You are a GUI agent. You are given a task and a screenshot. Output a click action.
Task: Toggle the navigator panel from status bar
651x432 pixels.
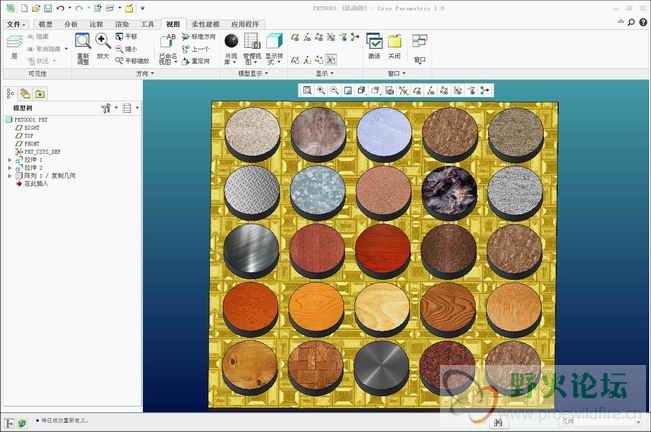[x=9, y=423]
